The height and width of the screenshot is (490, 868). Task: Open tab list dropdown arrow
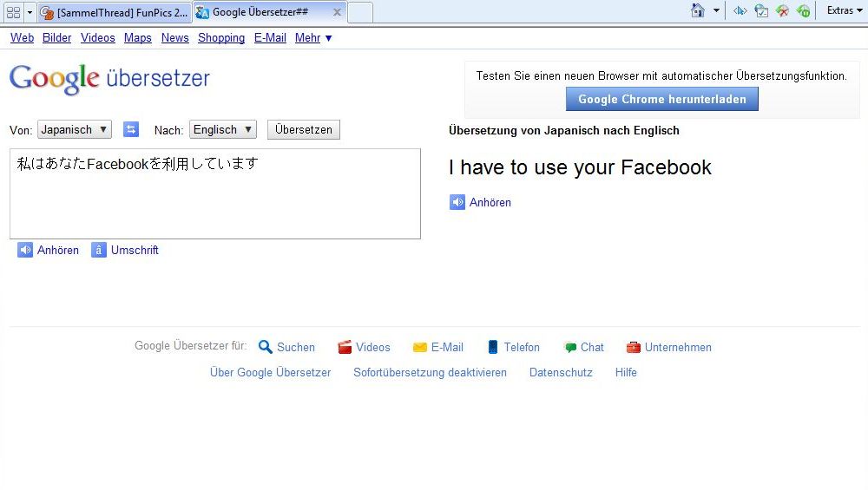[30, 12]
